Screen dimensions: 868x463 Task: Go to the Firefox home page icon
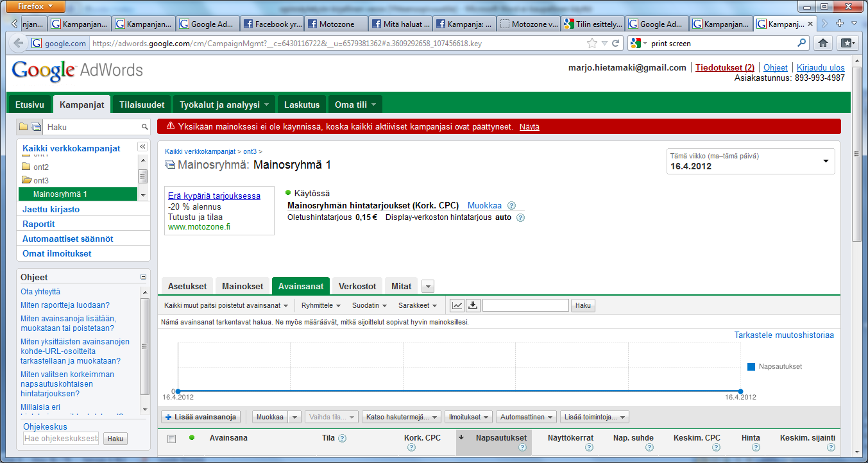click(x=823, y=43)
